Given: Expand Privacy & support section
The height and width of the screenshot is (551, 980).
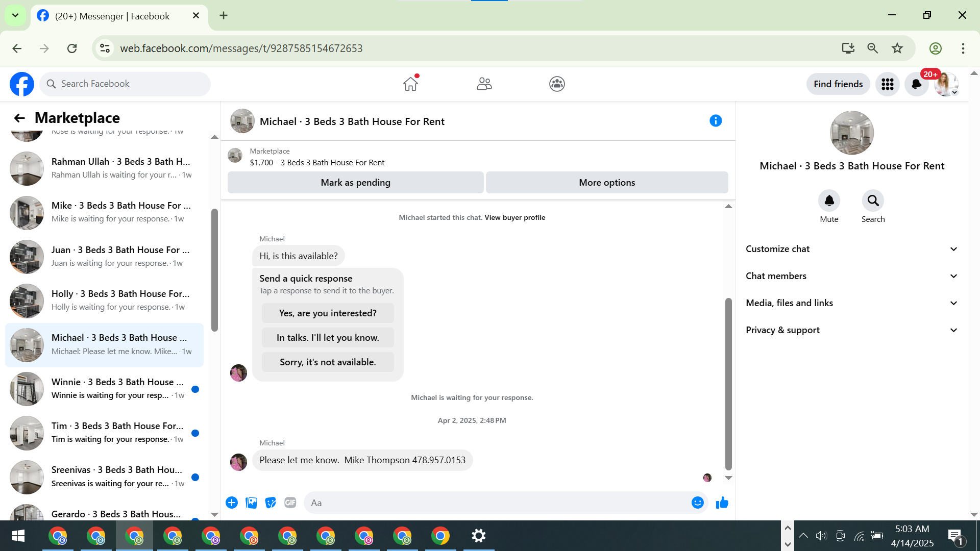Looking at the screenshot, I should pyautogui.click(x=851, y=330).
